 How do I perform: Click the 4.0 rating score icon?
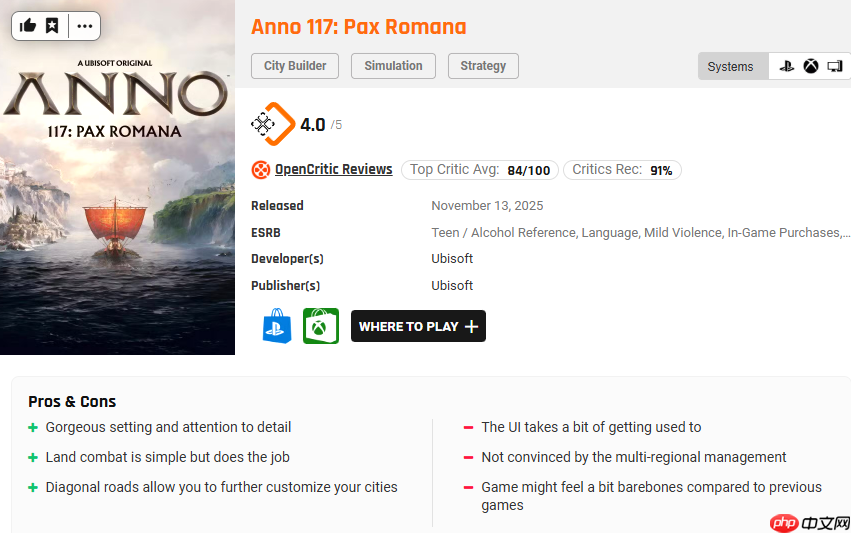tap(272, 124)
